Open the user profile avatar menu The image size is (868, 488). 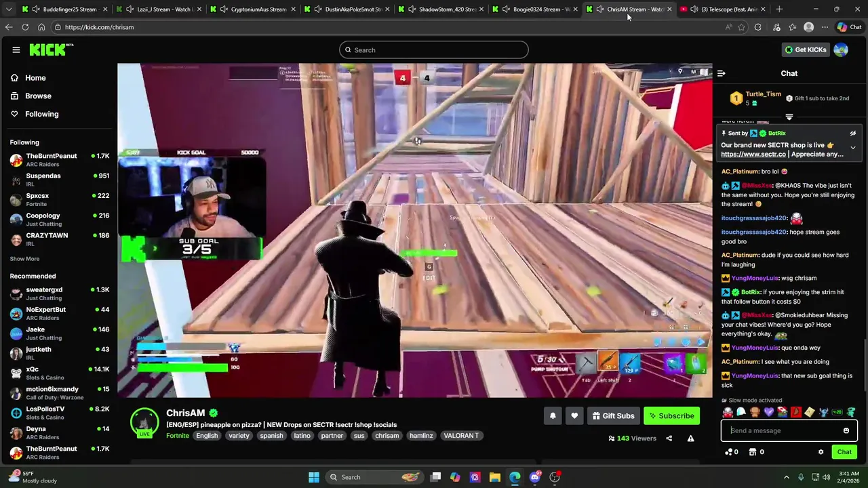[841, 49]
